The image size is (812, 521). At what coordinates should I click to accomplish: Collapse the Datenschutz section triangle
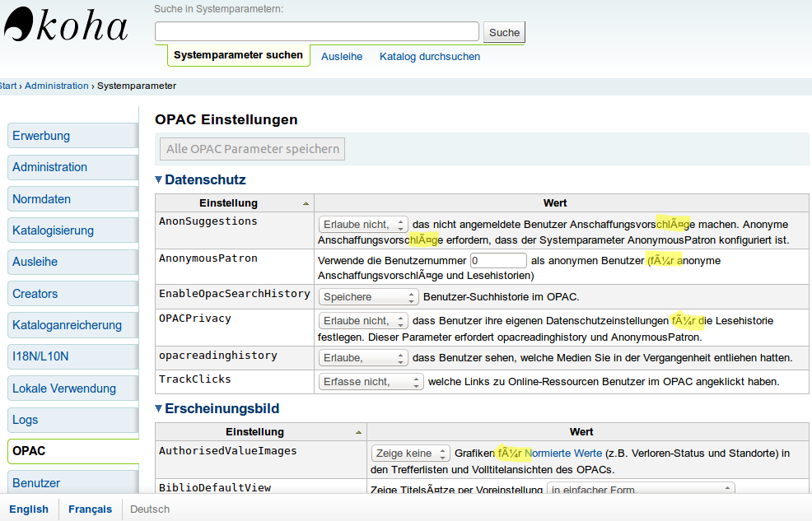point(159,179)
